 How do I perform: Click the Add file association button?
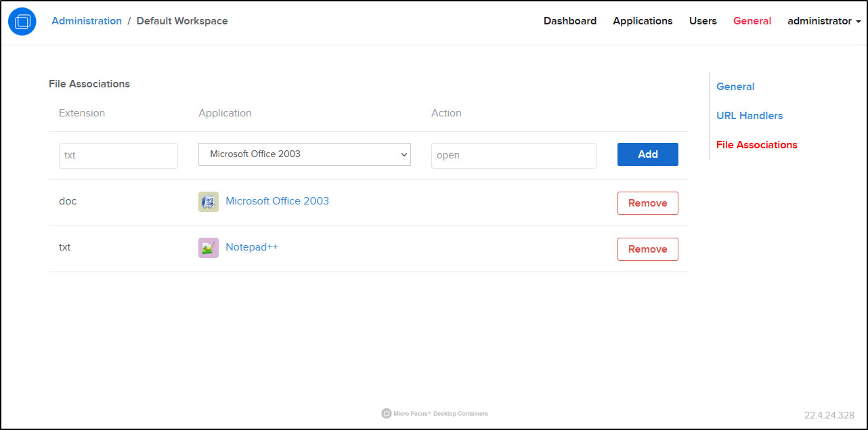coord(647,154)
